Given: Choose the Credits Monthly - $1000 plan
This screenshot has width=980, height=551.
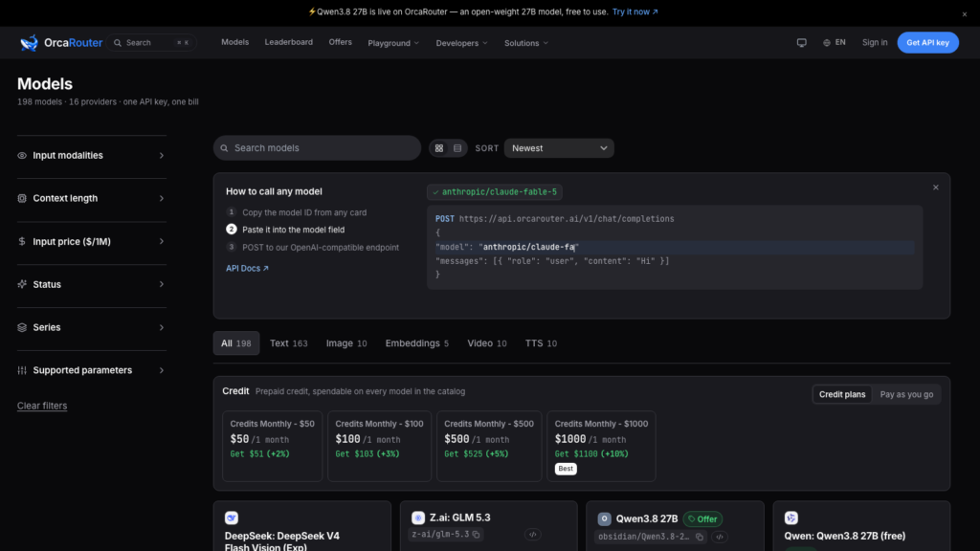Looking at the screenshot, I should pyautogui.click(x=601, y=446).
